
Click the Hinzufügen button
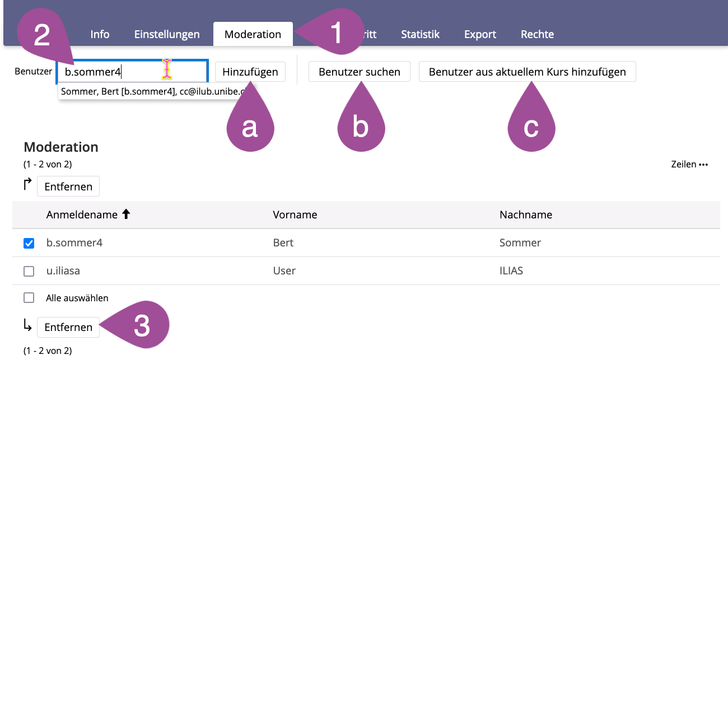point(250,72)
